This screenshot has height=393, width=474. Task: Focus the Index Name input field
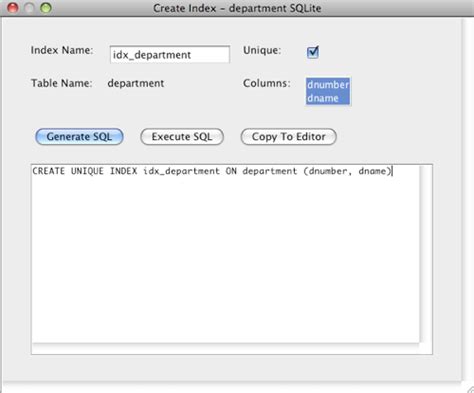point(170,54)
